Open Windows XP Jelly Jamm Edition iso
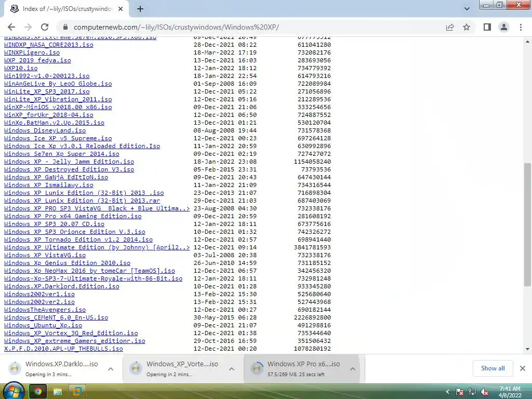Viewport: 532px width, 399px height. [69, 162]
